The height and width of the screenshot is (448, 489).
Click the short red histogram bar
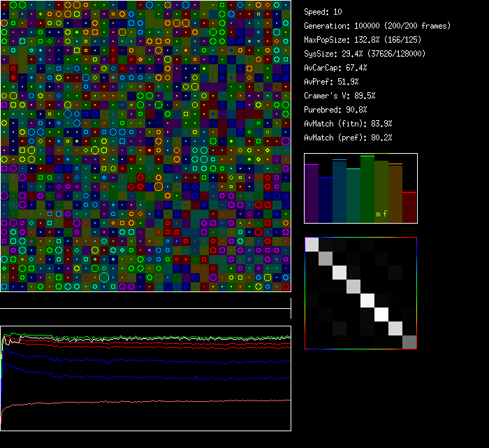pos(409,206)
